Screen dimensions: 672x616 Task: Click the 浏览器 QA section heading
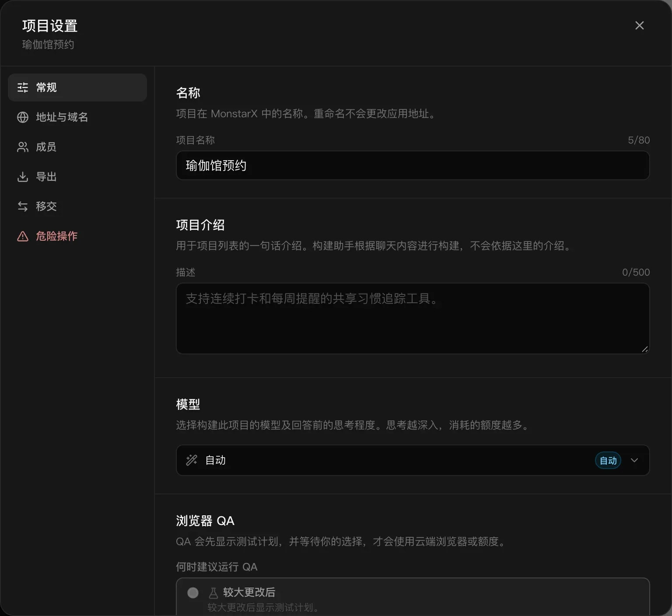click(x=205, y=521)
